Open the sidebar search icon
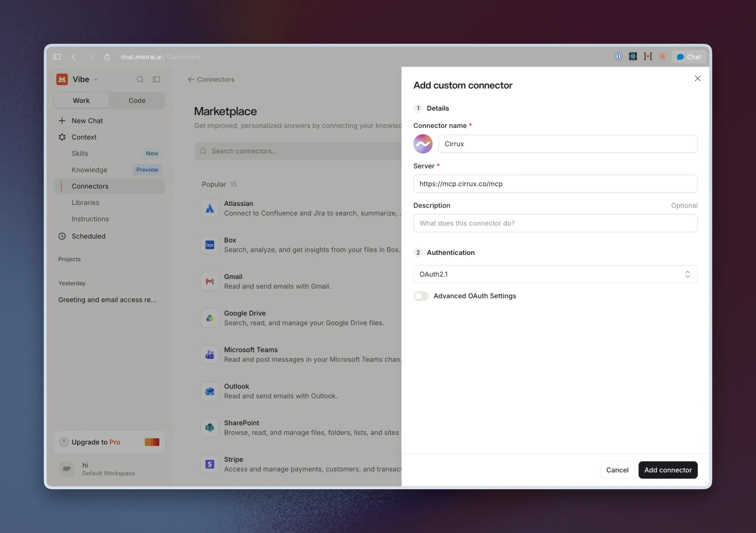 [140, 79]
